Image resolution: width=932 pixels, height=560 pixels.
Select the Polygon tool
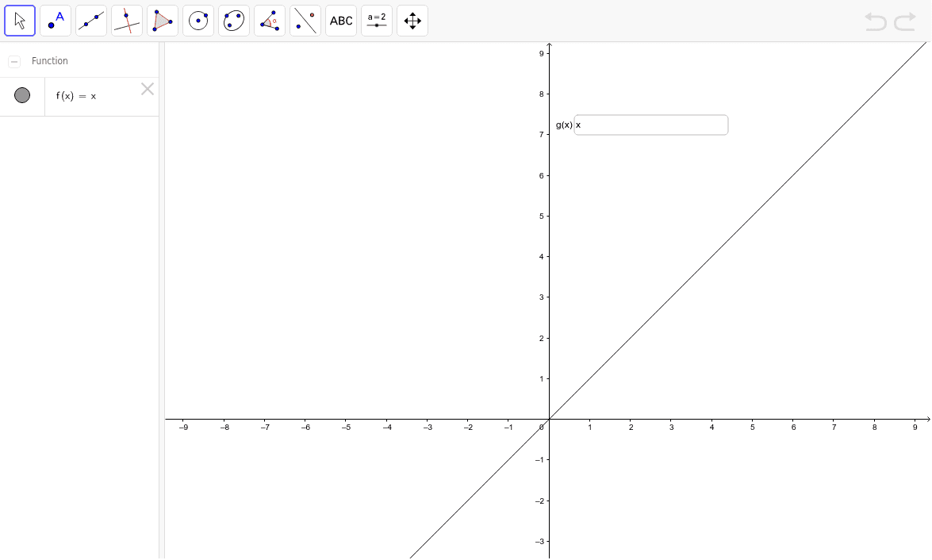[x=163, y=21]
